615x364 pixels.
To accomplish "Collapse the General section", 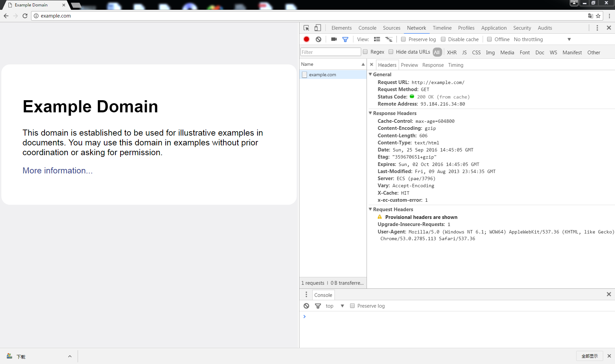I will coord(370,74).
